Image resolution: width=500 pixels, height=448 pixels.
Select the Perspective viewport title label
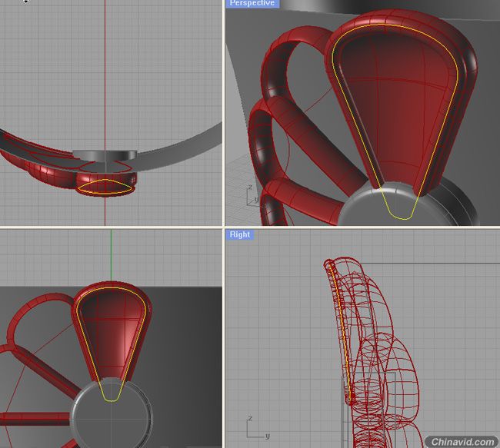(252, 3)
